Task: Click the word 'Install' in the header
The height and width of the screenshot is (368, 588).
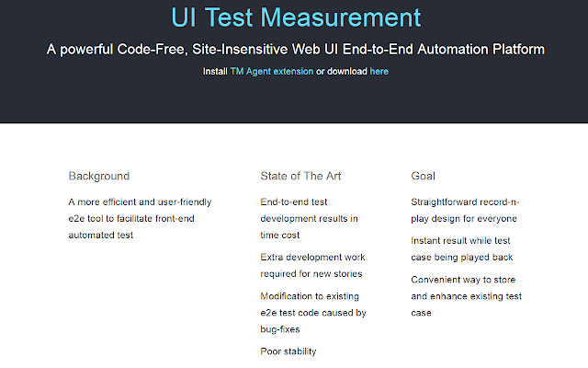Action: tap(215, 72)
